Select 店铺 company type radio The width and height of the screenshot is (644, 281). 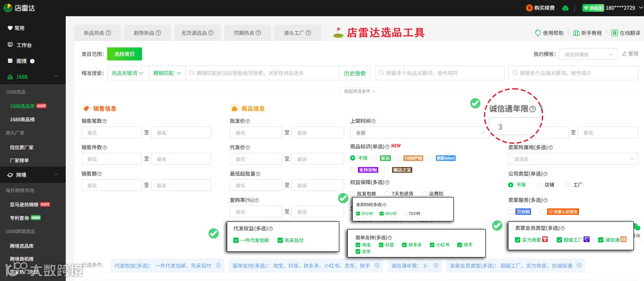click(x=539, y=185)
